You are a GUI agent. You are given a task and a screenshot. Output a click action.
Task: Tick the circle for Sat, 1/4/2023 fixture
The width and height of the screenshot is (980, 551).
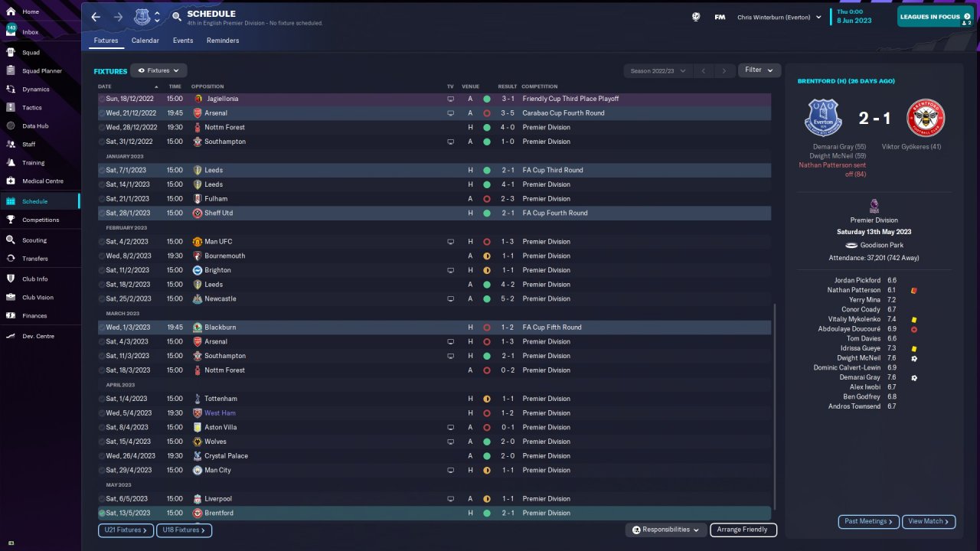102,399
